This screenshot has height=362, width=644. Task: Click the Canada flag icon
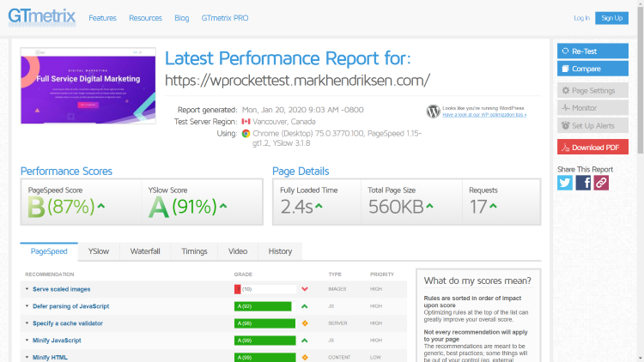pos(246,122)
